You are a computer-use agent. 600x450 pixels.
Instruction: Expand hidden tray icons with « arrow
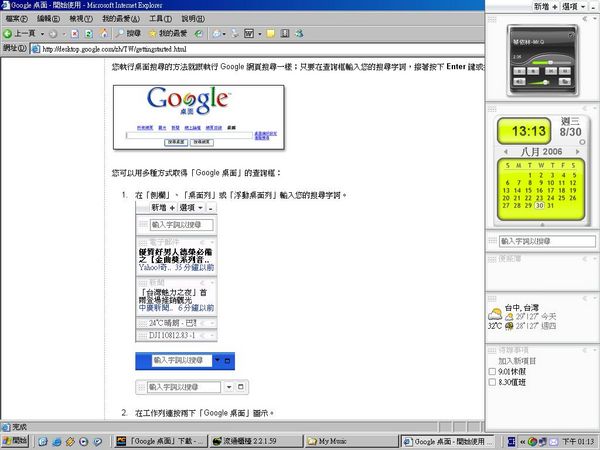click(x=523, y=442)
